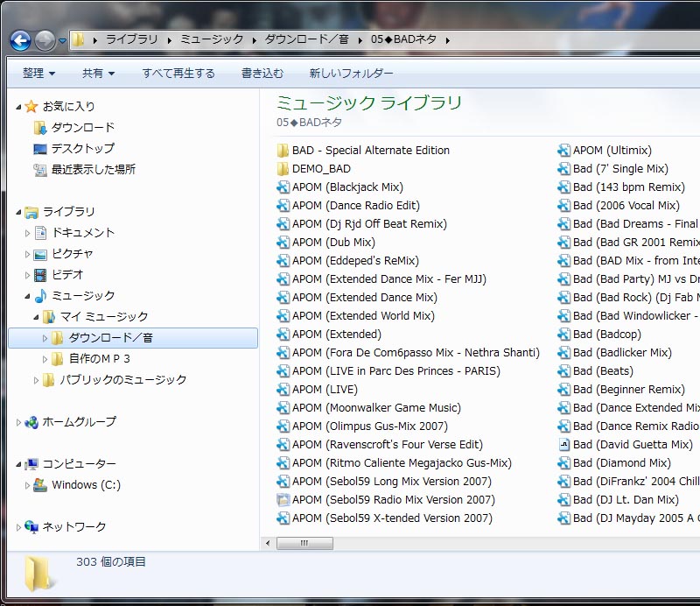Click 書き込む in the toolbar
This screenshot has width=700, height=606.
coord(262,73)
